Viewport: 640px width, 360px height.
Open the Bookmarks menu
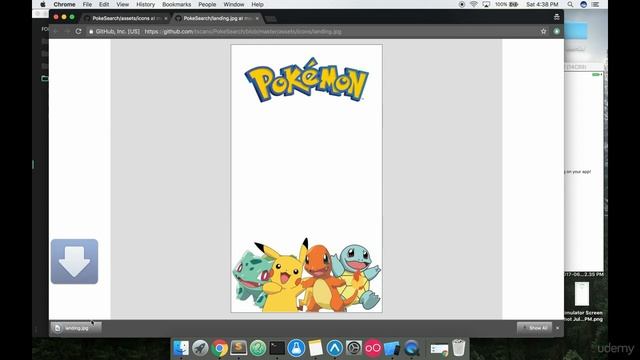pyautogui.click(x=176, y=4)
